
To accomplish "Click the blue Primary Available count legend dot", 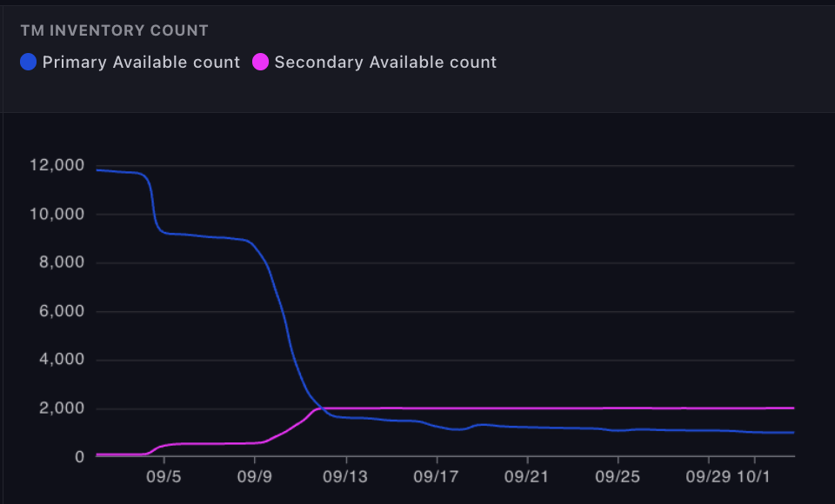I will coord(29,63).
